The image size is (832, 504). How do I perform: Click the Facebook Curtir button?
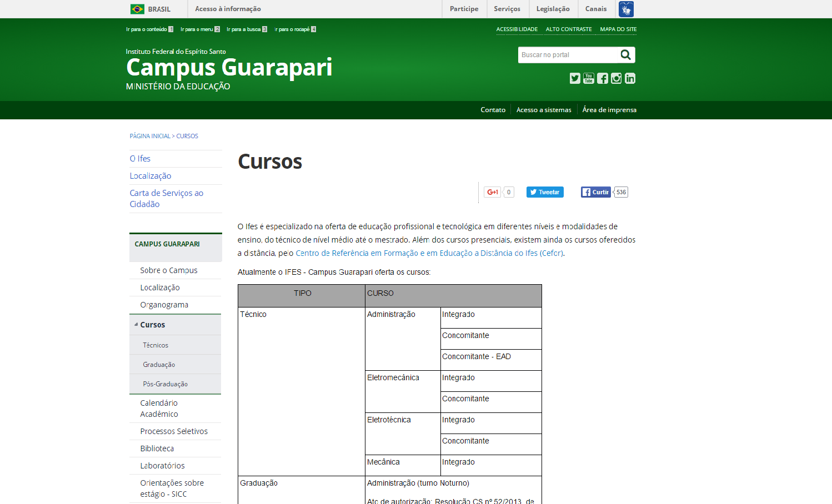click(x=596, y=192)
